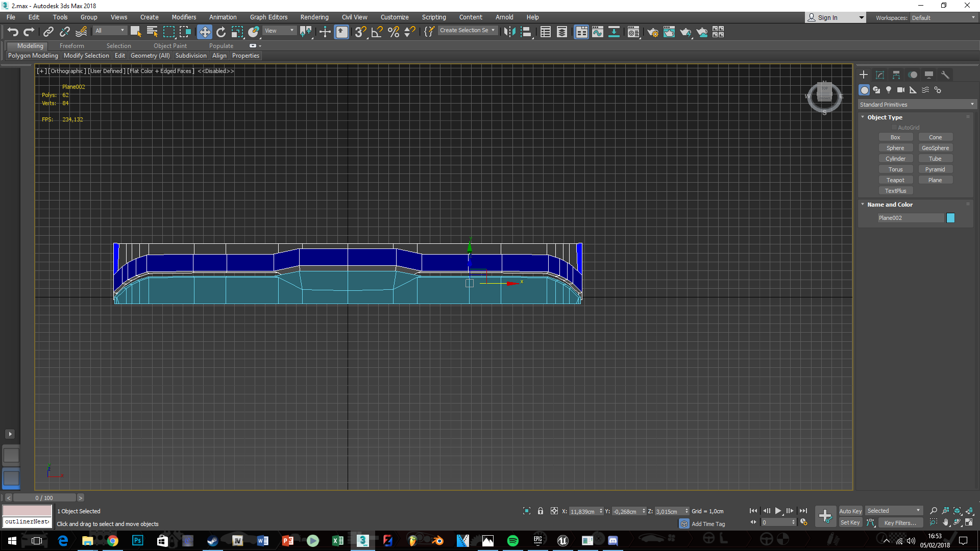Open the Curve Editor icon
The image size is (980, 551).
(x=597, y=32)
